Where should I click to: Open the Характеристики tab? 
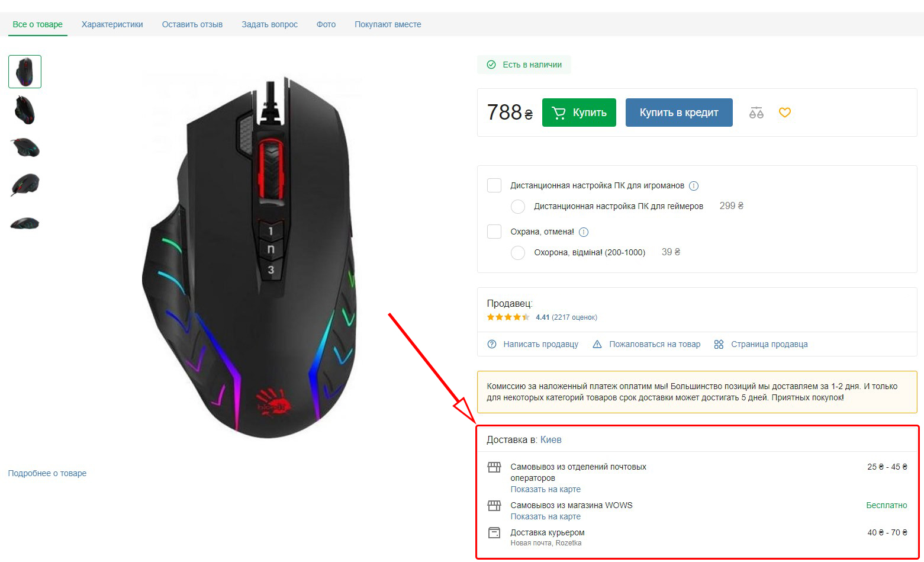click(112, 24)
